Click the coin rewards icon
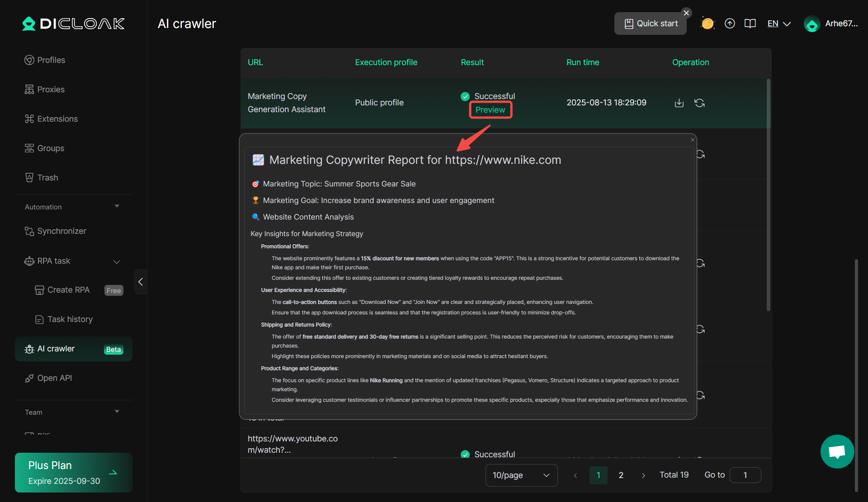 pos(708,24)
